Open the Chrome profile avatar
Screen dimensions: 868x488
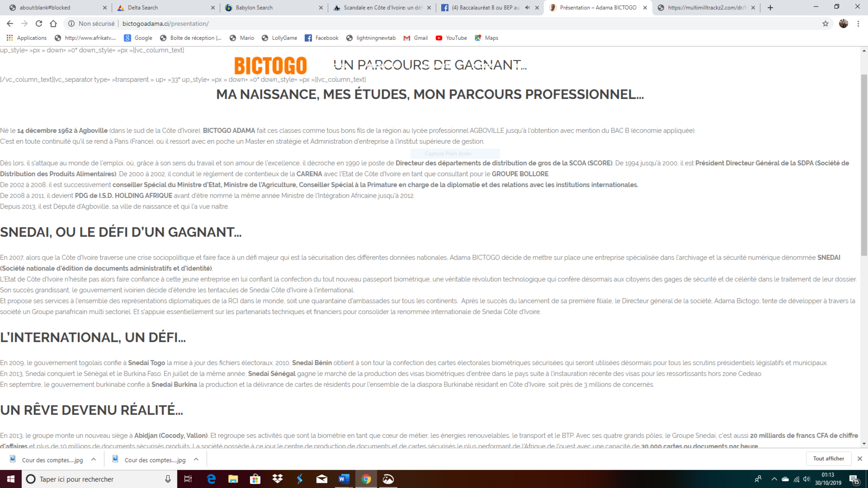844,24
